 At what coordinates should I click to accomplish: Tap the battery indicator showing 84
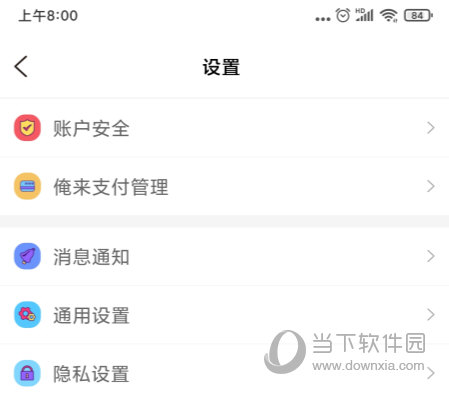(418, 15)
